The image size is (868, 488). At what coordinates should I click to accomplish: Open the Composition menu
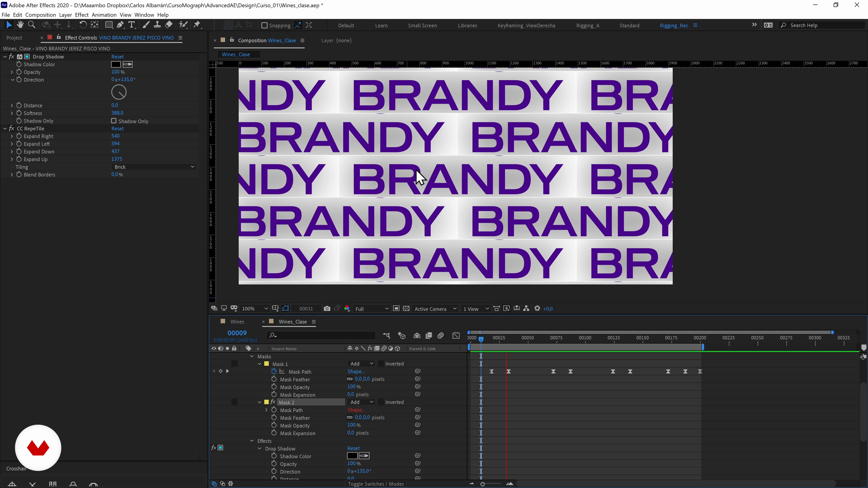pyautogui.click(x=40, y=15)
